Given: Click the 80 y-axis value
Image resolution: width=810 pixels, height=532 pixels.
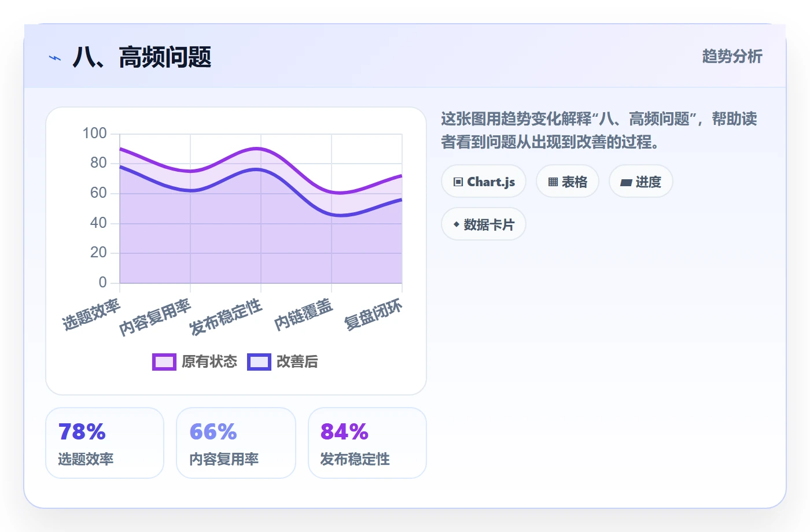Looking at the screenshot, I should [x=98, y=163].
